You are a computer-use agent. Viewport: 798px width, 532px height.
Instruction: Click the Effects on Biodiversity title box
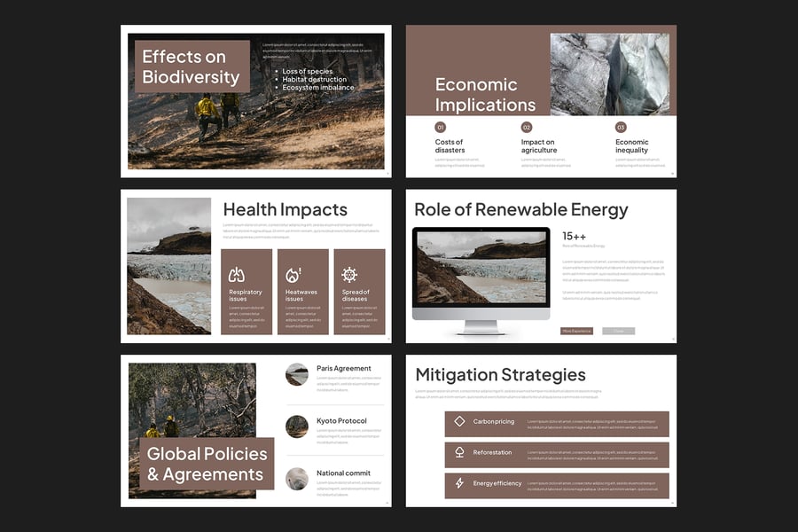coord(192,66)
